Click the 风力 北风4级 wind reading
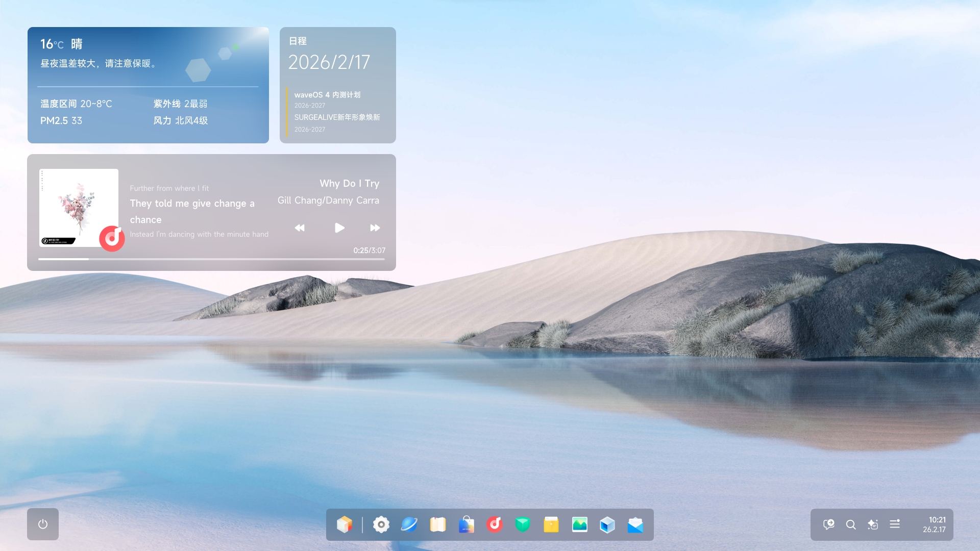This screenshot has height=551, width=980. tap(180, 121)
